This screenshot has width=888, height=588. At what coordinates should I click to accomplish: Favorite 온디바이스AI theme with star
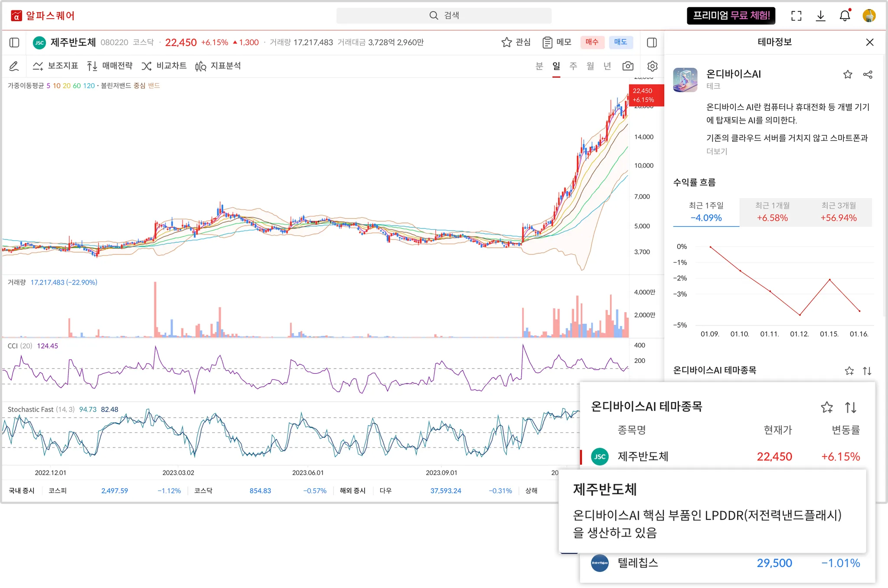pyautogui.click(x=848, y=75)
